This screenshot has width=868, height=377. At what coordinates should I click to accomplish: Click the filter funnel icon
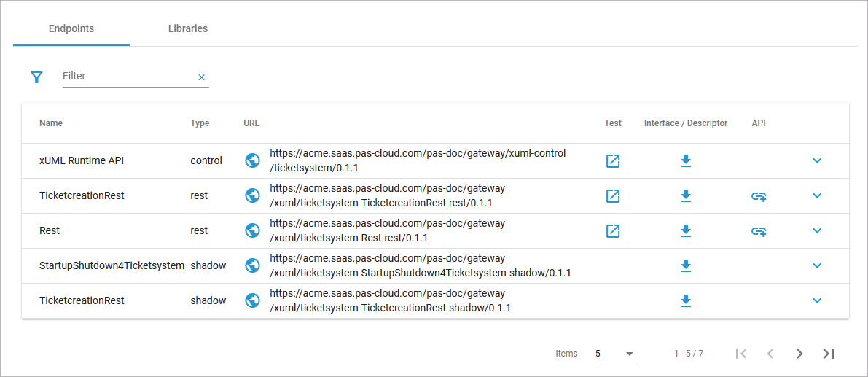coord(36,77)
